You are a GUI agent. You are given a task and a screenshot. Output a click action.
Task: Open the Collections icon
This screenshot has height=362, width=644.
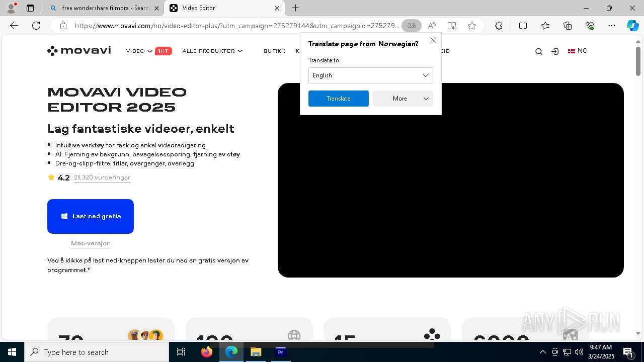point(568,26)
